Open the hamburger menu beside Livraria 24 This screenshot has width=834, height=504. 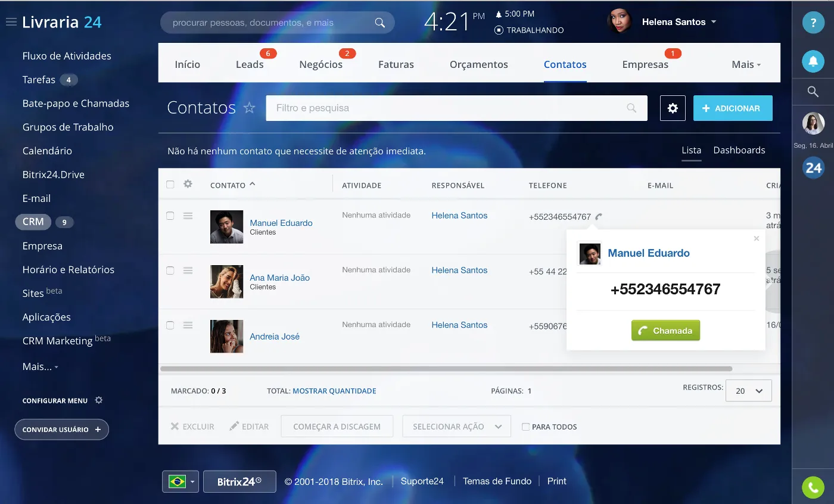point(11,22)
